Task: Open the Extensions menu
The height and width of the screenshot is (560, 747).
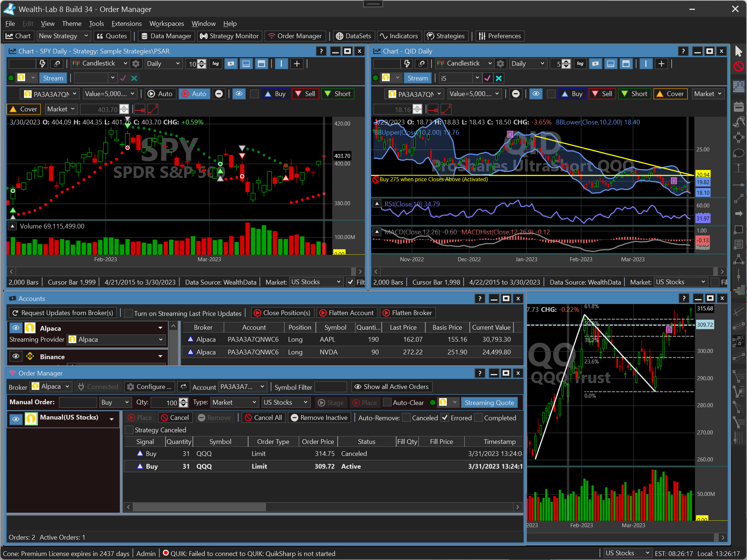Action: click(127, 24)
